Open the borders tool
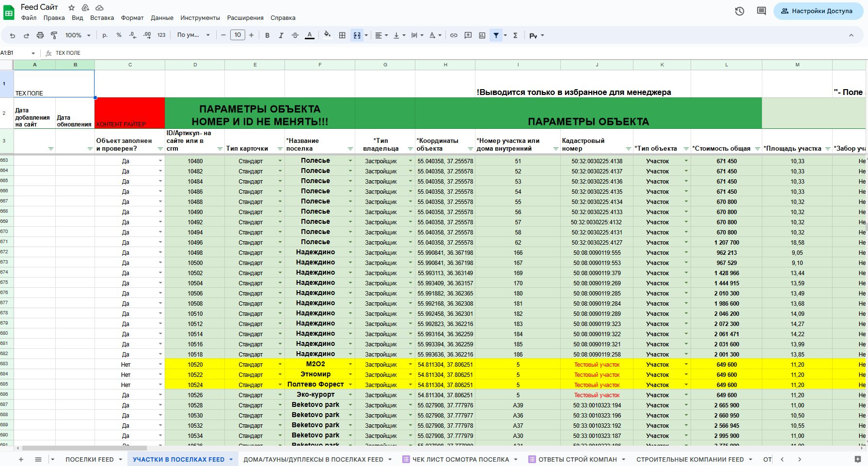The image size is (868, 466). coord(342,35)
